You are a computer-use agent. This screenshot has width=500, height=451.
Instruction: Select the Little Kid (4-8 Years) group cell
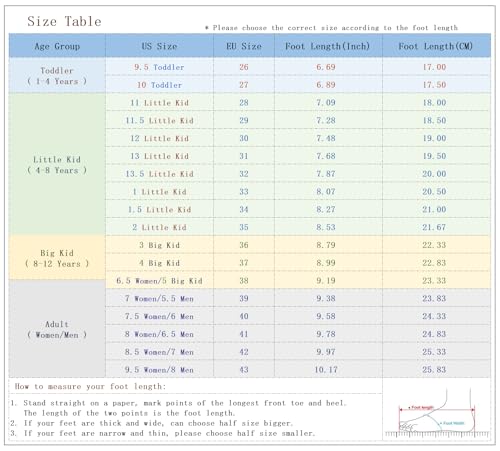pyautogui.click(x=57, y=165)
